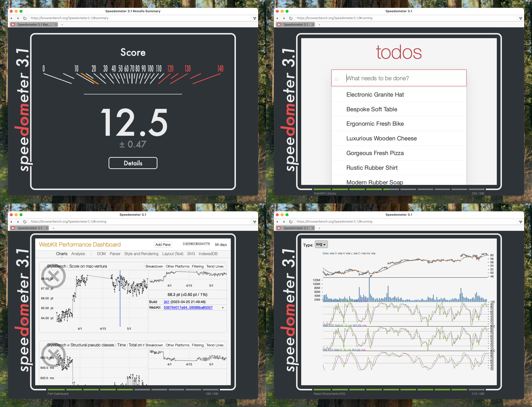Go back in the todos browser window
This screenshot has width=532, height=407.
pyautogui.click(x=277, y=18)
